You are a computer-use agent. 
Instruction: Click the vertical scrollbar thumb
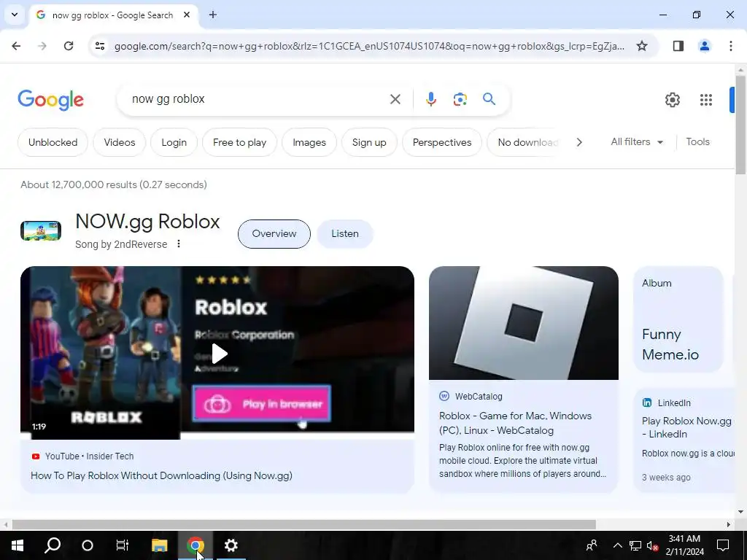pos(740,125)
